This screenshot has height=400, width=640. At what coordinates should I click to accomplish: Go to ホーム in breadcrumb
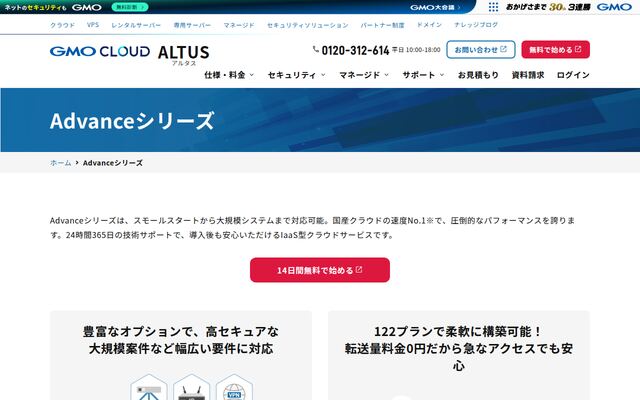tap(60, 162)
